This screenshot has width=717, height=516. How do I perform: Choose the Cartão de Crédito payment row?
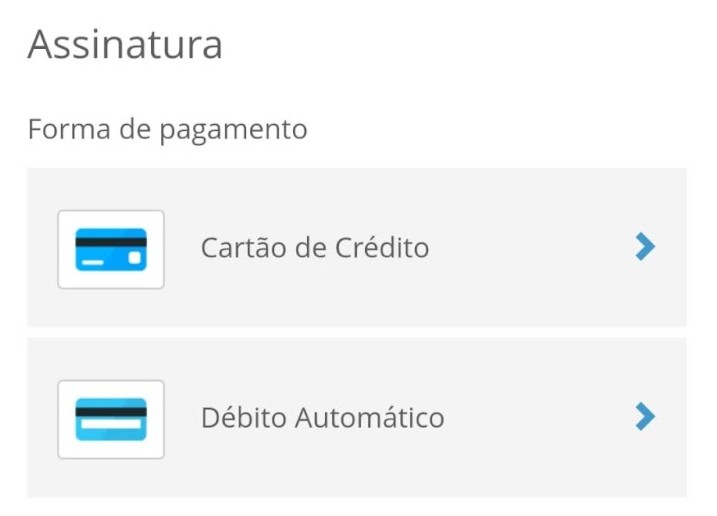[357, 247]
